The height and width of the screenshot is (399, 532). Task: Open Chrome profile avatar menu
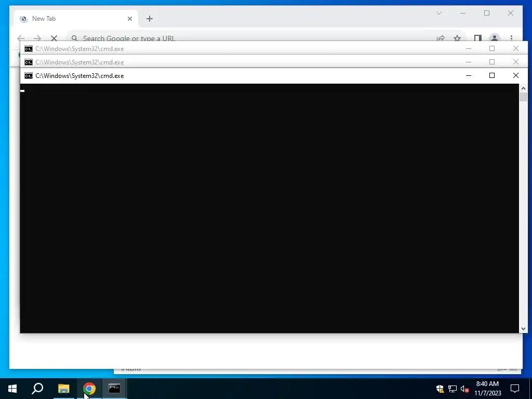pos(495,38)
